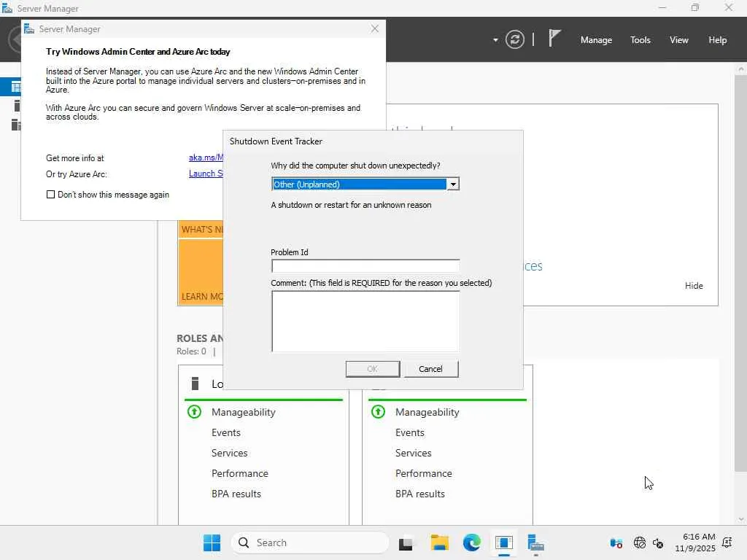
Task: Open Manageability in the left server tile
Action: [x=244, y=412]
